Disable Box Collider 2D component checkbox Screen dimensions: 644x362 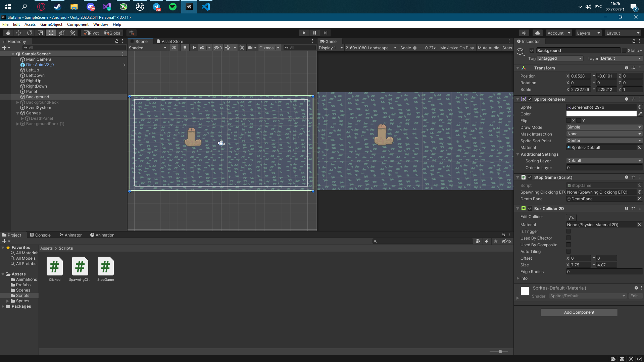pyautogui.click(x=530, y=208)
